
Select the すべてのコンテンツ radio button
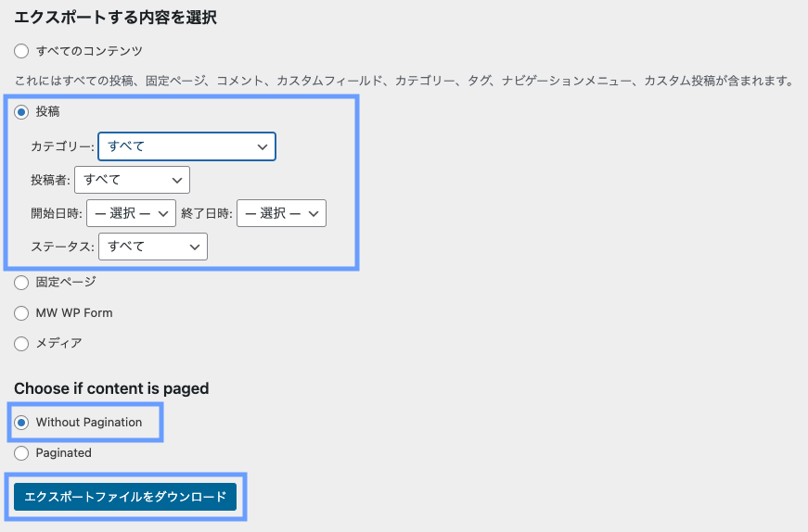22,50
